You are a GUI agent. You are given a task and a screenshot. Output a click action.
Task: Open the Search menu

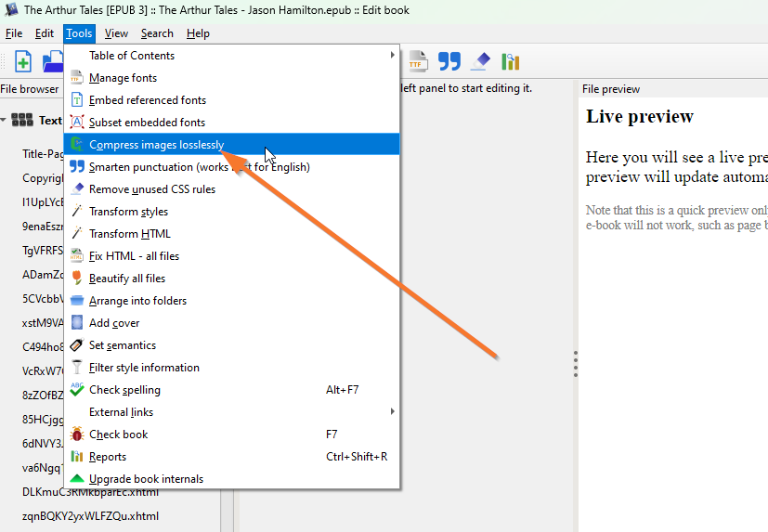(157, 33)
